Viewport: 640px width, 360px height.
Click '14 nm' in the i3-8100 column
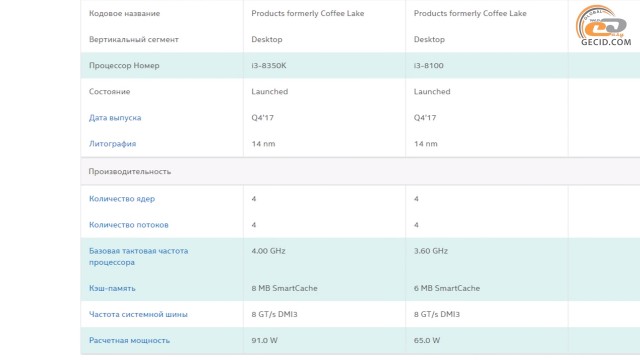(426, 144)
